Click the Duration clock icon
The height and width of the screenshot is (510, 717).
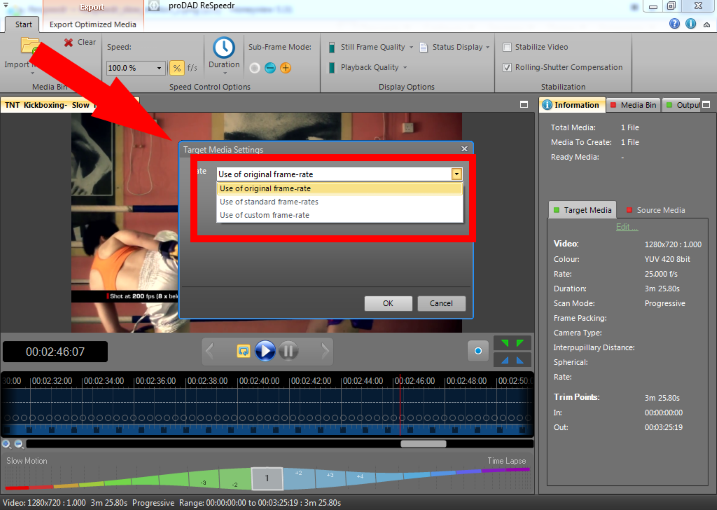click(x=224, y=47)
